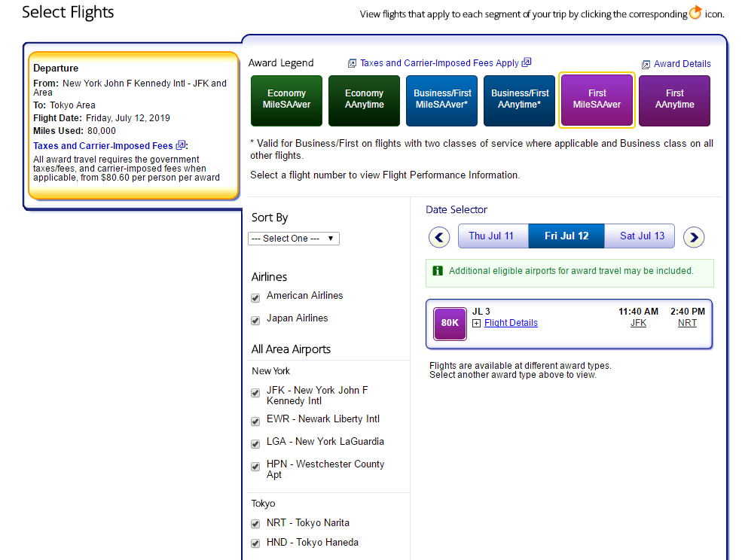Open Flight Details link for JL 3
This screenshot has width=742, height=560.
511,323
